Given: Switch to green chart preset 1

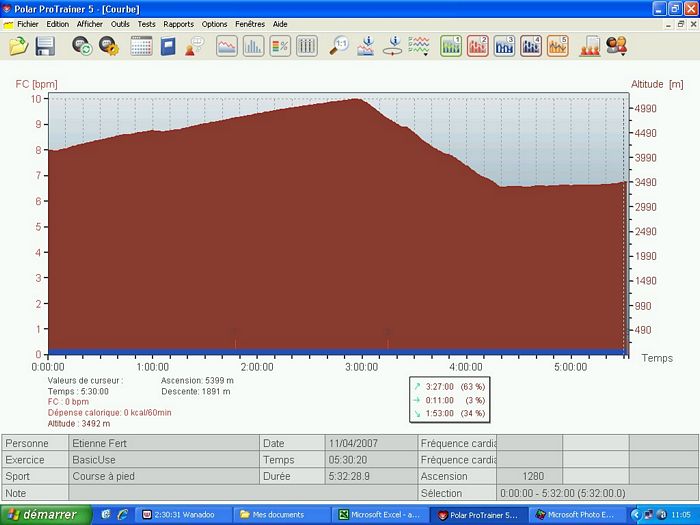Looking at the screenshot, I should (451, 46).
